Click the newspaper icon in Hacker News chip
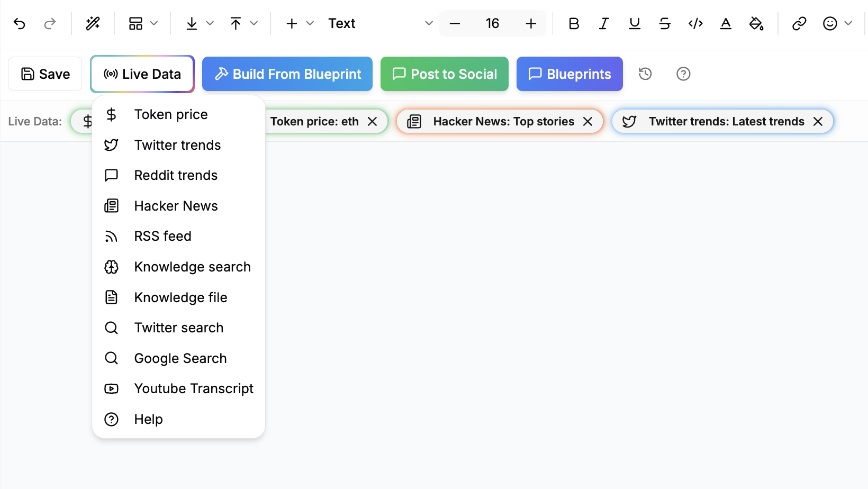 [414, 122]
